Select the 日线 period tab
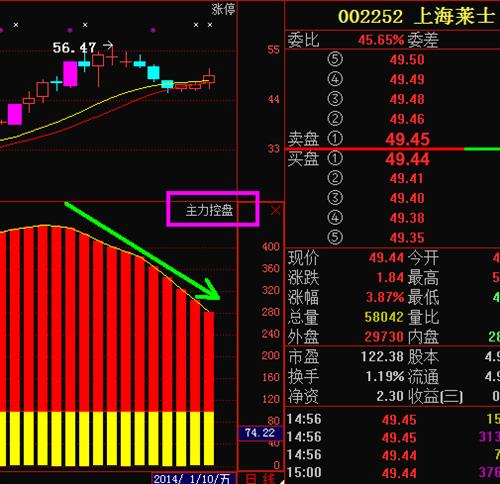The image size is (500, 484). pyautogui.click(x=260, y=479)
